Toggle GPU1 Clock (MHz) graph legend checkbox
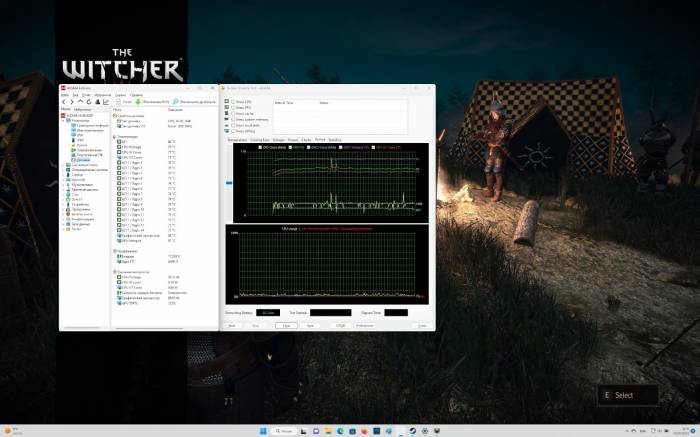 [x=308, y=147]
